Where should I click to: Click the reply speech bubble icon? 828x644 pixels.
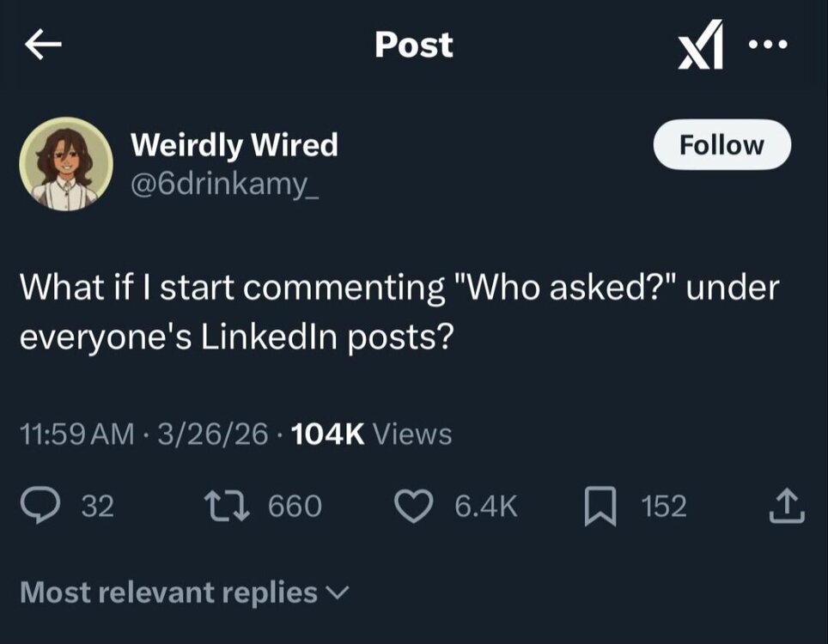(x=40, y=507)
